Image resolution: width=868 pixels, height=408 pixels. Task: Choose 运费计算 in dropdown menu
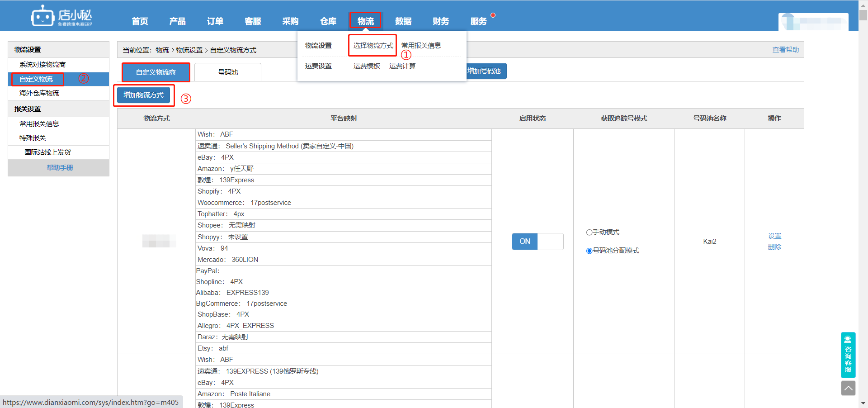(402, 66)
